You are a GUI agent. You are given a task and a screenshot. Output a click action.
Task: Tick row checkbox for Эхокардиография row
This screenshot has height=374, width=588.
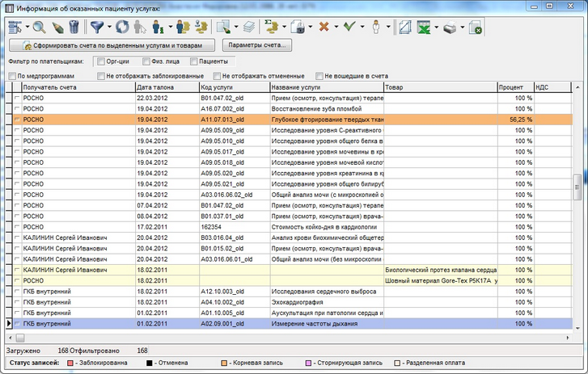pyautogui.click(x=17, y=302)
